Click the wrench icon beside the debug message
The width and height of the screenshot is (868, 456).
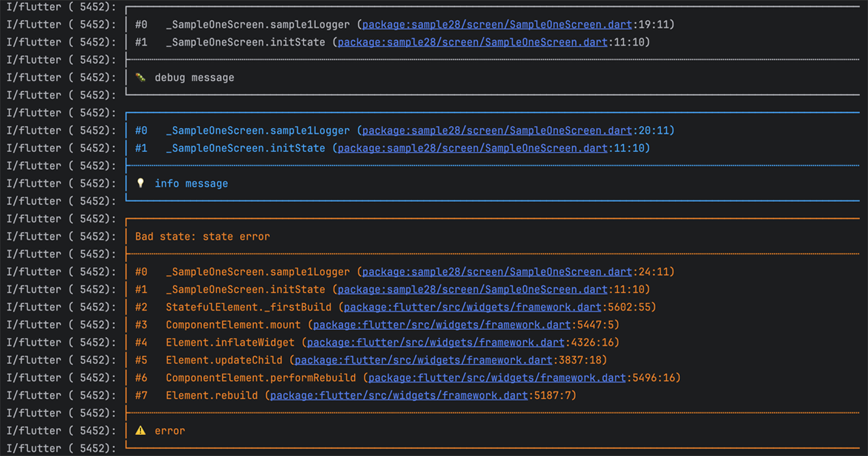tap(140, 77)
